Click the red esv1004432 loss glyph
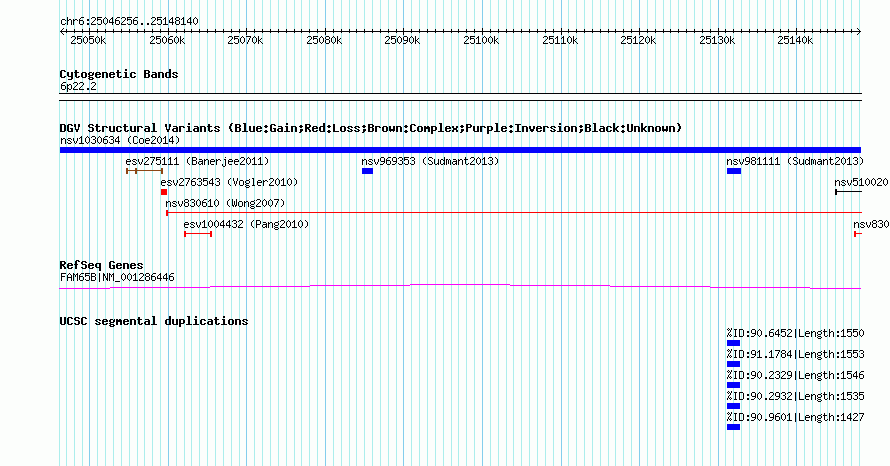890x466 pixels. pyautogui.click(x=198, y=234)
